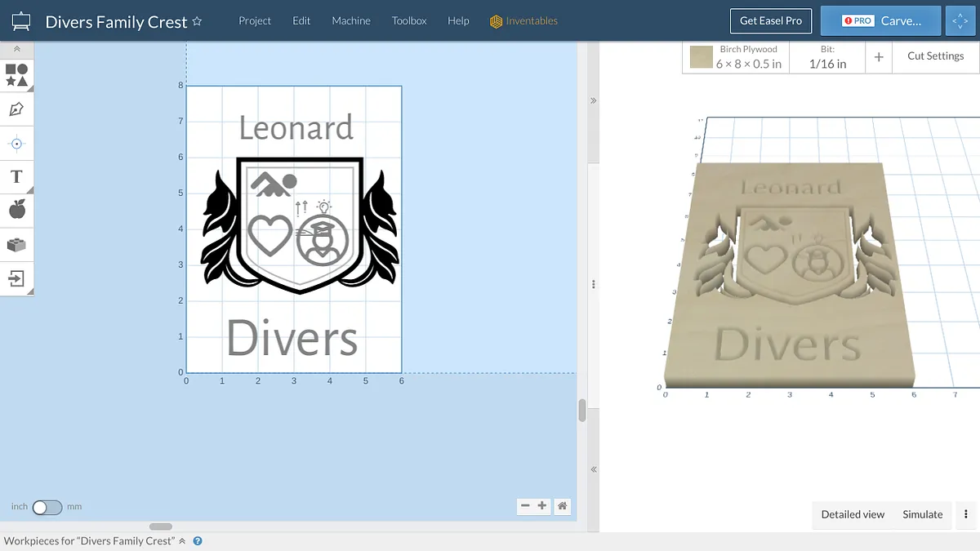Open the Machine menu
The width and height of the screenshot is (980, 551).
click(x=351, y=21)
